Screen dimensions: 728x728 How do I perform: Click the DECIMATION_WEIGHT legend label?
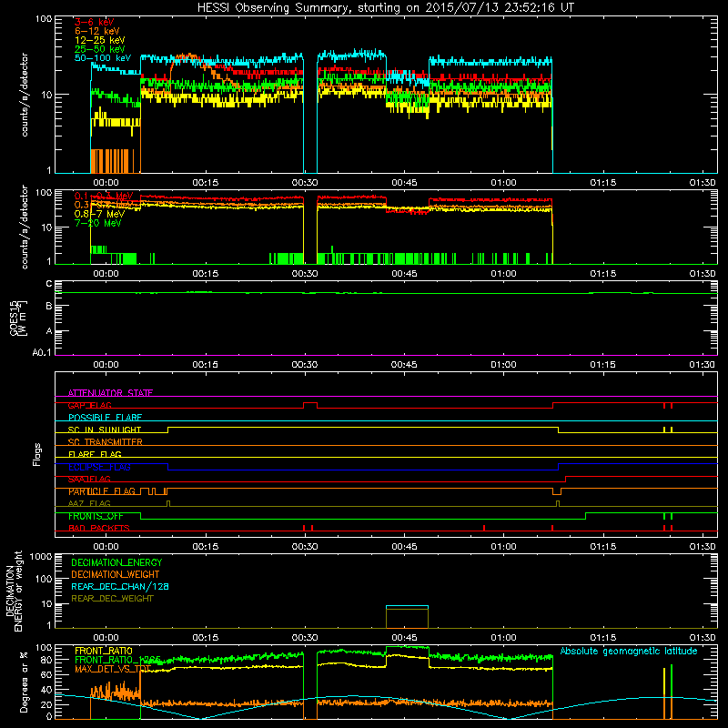pos(116,574)
